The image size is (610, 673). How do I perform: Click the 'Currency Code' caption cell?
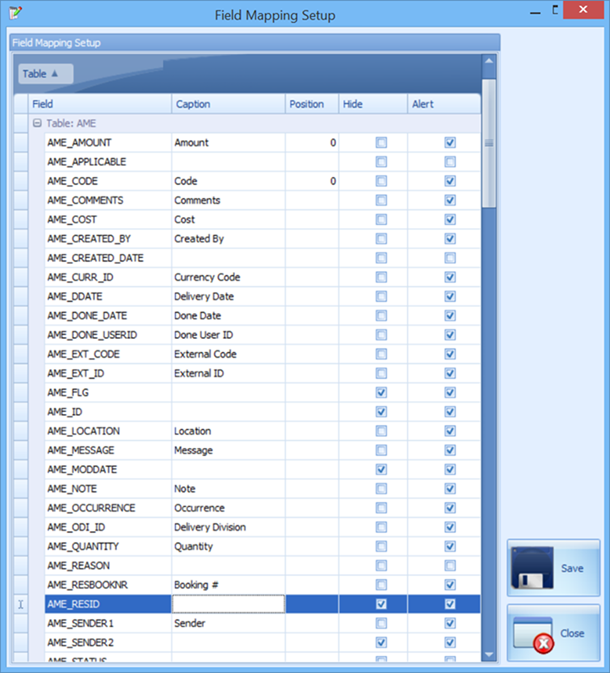[x=228, y=277]
